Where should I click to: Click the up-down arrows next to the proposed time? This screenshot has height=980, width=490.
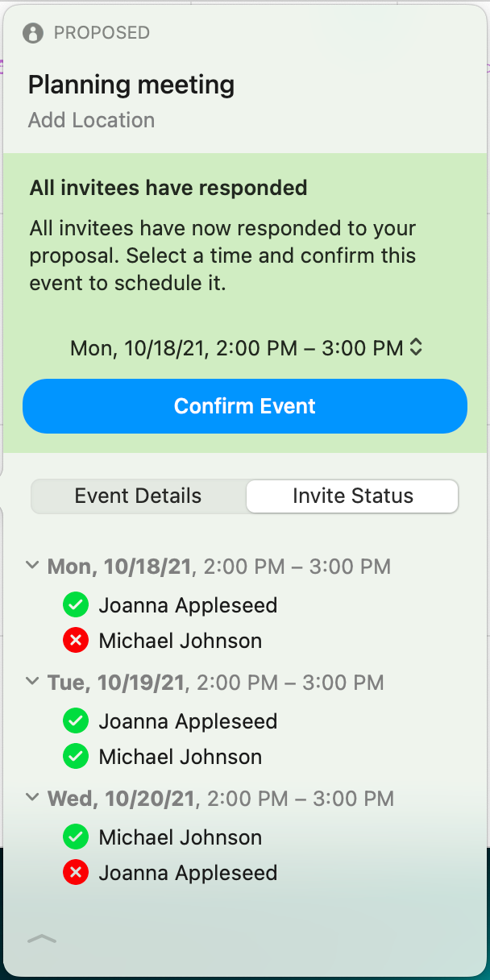(416, 347)
